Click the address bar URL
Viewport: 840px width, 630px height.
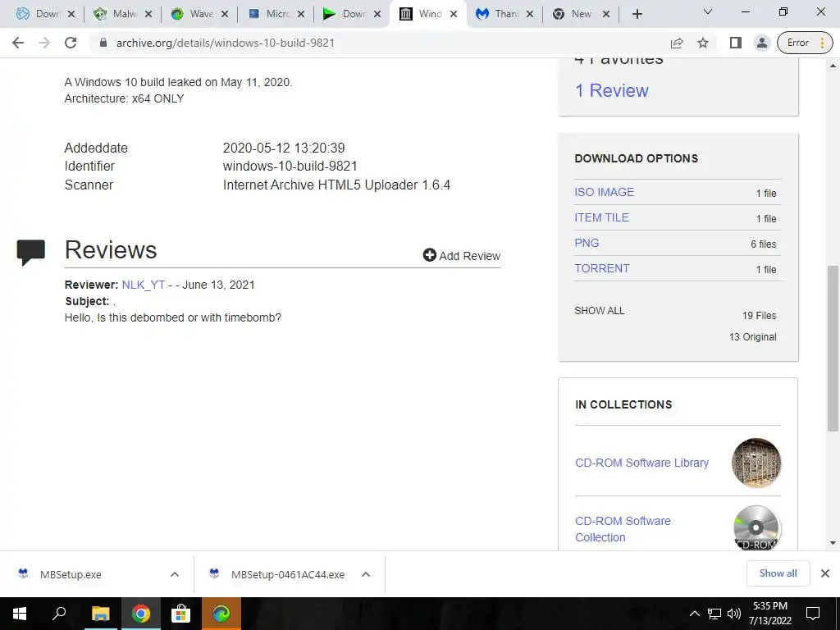[x=226, y=43]
